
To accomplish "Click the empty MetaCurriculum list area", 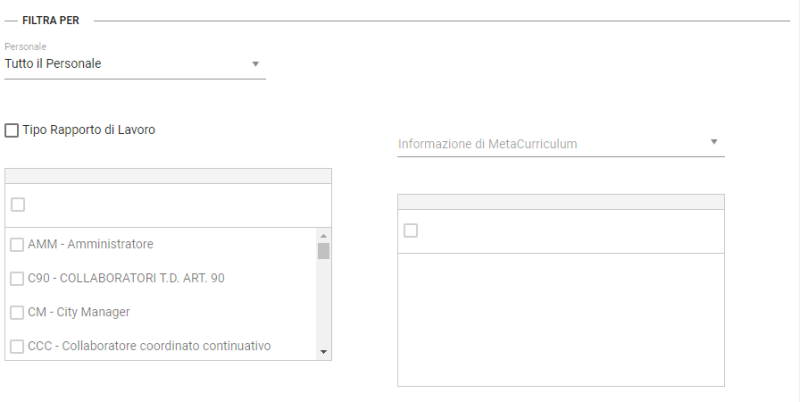I will tap(560, 318).
